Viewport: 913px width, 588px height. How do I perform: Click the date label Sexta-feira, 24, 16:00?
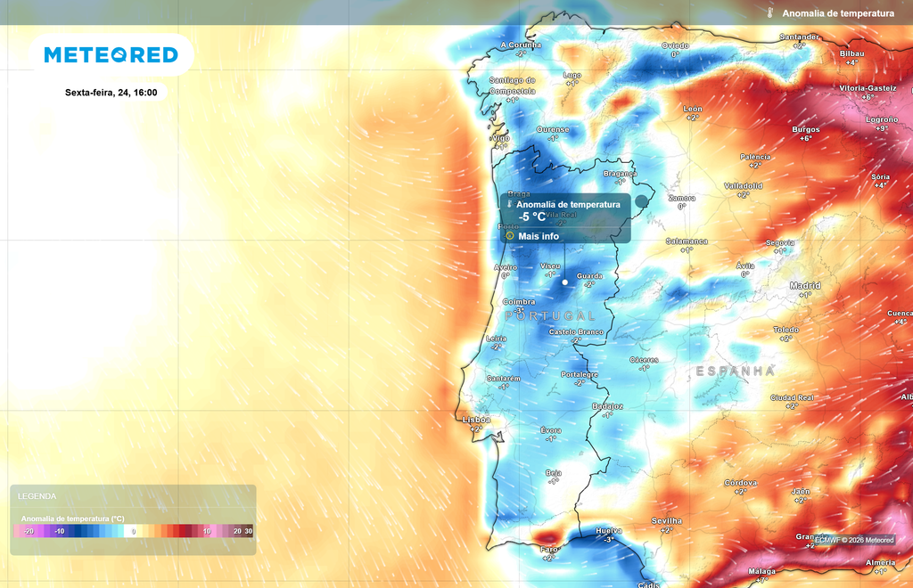[x=111, y=93]
